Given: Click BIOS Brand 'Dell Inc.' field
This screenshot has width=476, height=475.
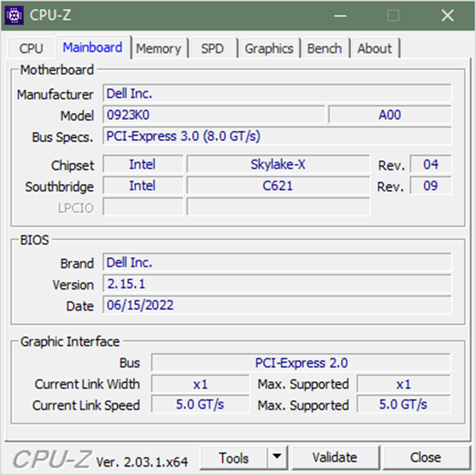Looking at the screenshot, I should point(277,262).
